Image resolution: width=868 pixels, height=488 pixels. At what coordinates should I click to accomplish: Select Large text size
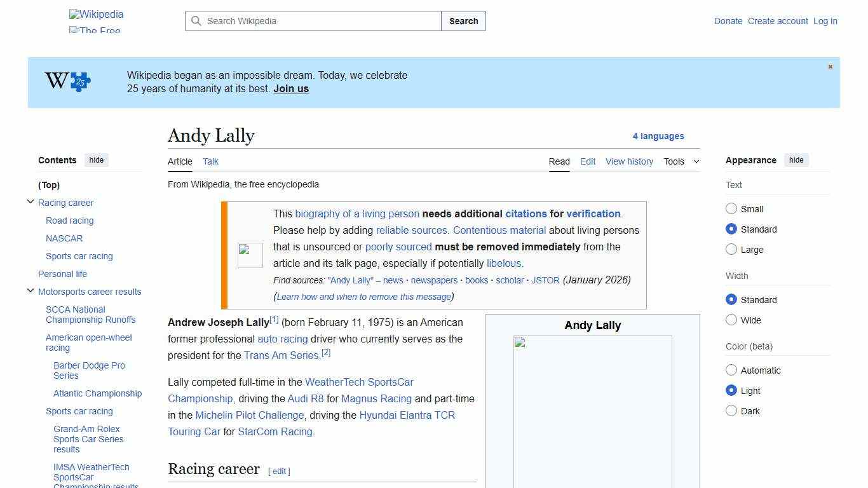731,250
